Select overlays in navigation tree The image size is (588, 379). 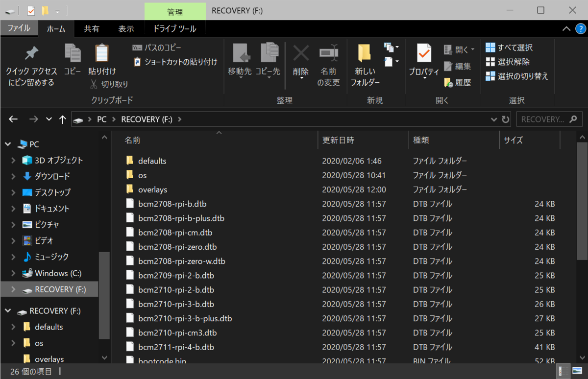click(49, 359)
